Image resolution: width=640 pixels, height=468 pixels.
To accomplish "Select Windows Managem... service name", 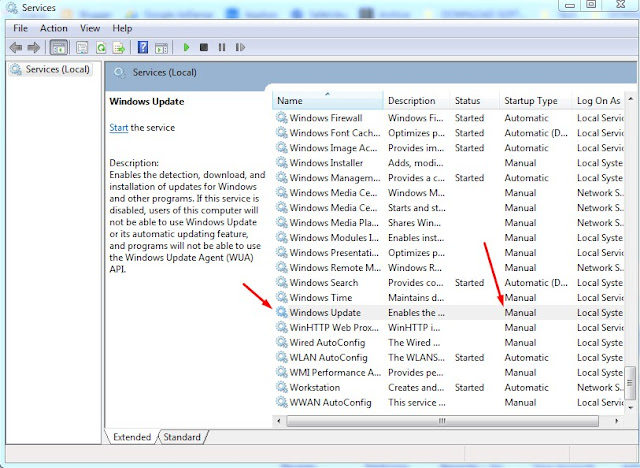I will pyautogui.click(x=335, y=177).
